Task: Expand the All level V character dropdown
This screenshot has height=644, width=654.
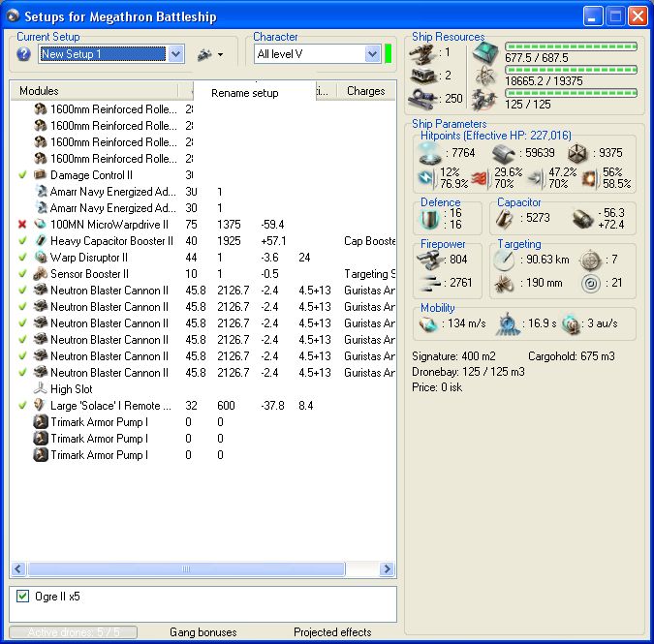Action: click(372, 54)
